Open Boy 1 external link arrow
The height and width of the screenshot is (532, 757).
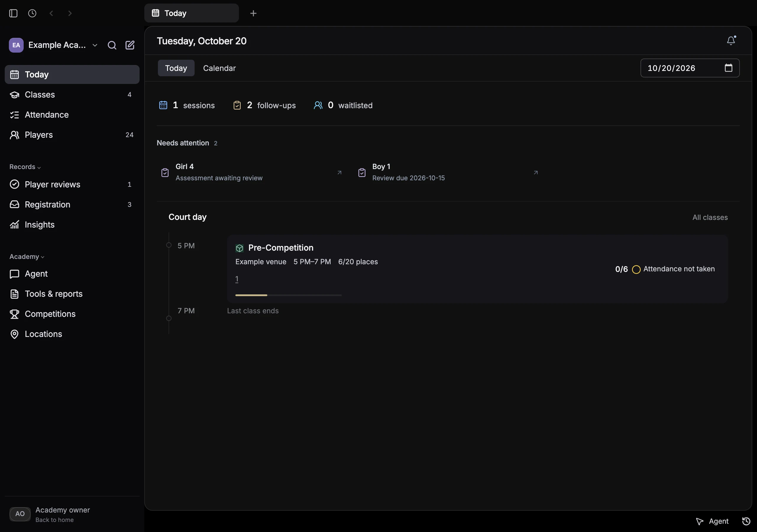(x=536, y=172)
